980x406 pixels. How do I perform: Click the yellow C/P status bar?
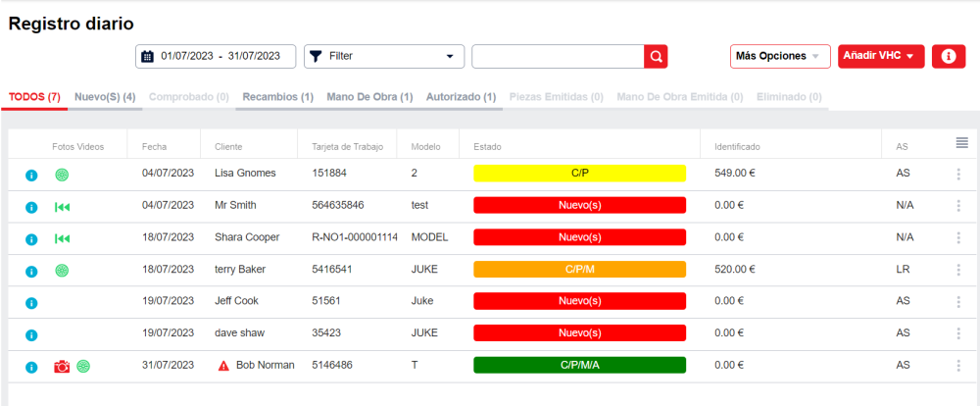point(579,174)
